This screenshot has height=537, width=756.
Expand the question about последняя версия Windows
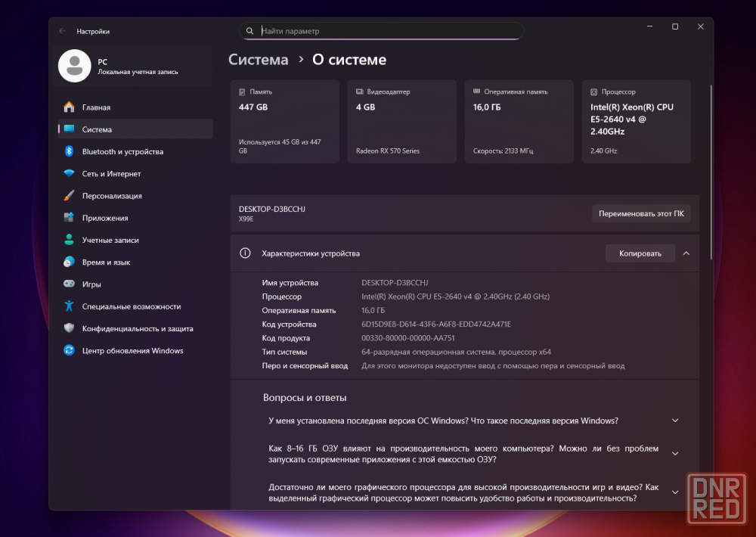[675, 421]
